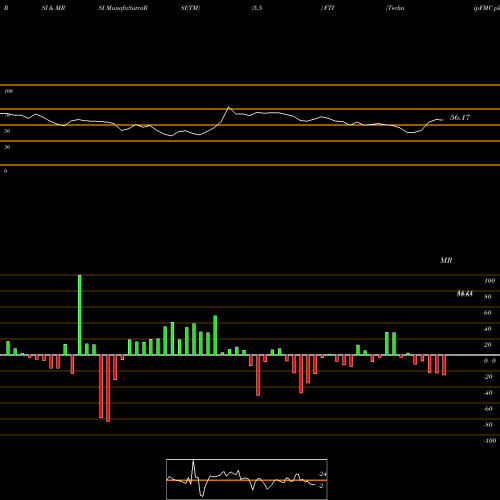
Task: Click the 30 label on RSI axis
Action: click(7, 147)
